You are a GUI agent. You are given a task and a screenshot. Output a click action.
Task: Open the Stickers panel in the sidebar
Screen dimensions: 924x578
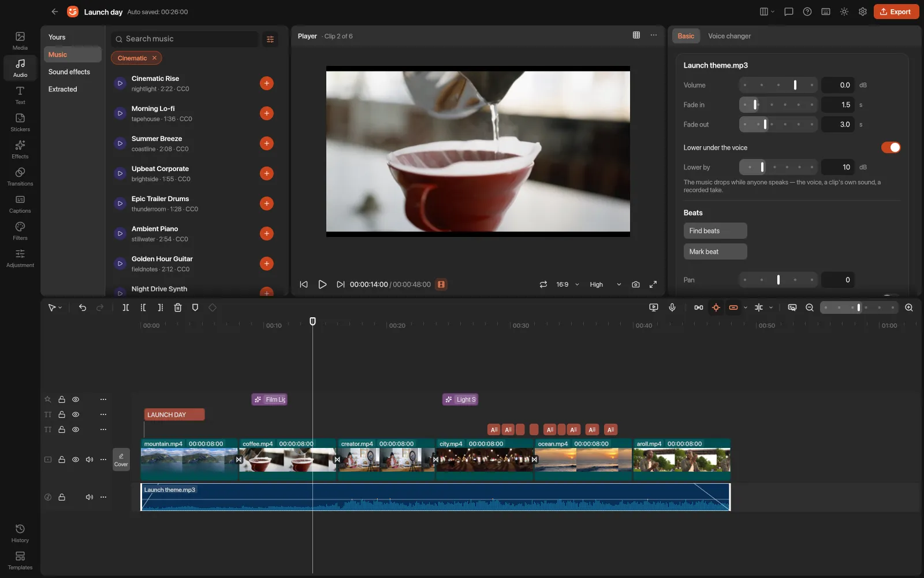click(20, 122)
